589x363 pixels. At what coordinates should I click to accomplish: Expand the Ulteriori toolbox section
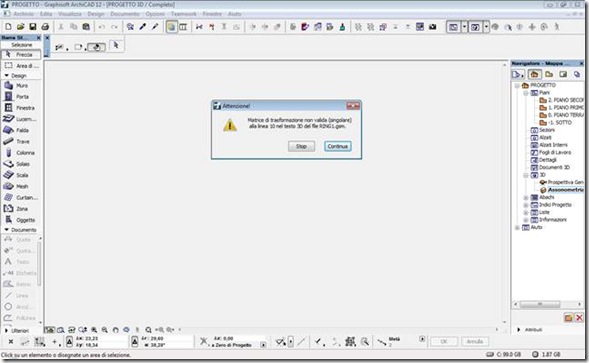click(6, 331)
